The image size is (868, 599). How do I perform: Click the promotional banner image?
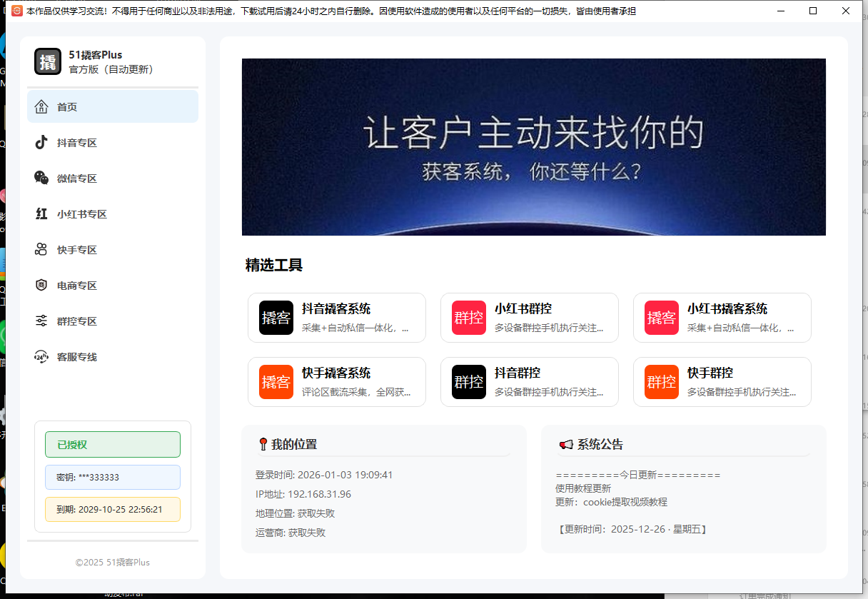[533, 147]
